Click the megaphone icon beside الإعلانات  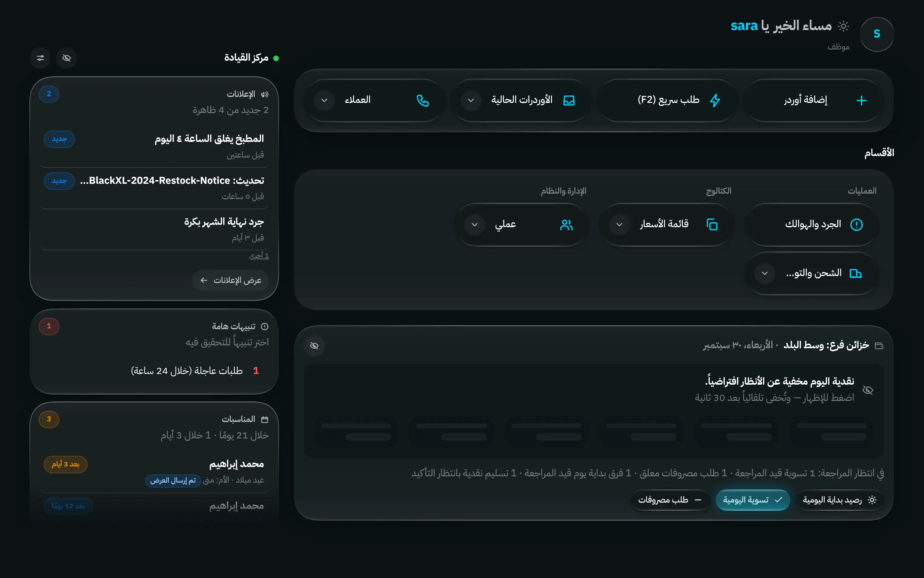coord(264,95)
